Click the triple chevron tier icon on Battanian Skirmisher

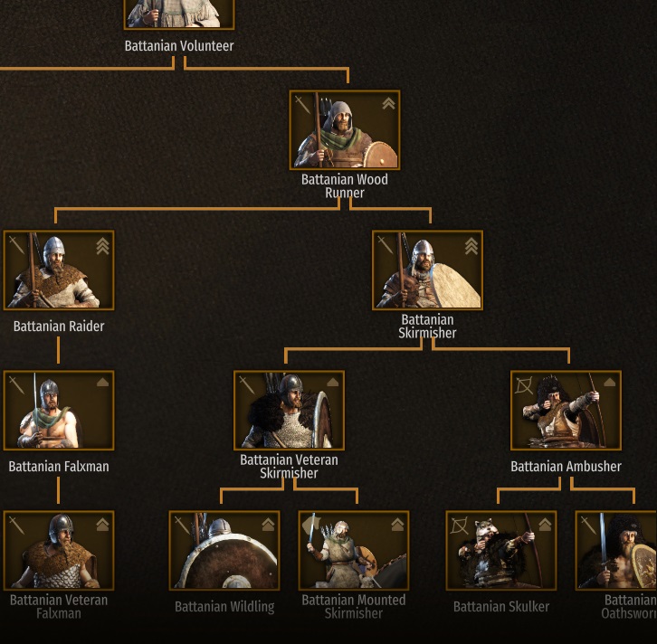[471, 246]
